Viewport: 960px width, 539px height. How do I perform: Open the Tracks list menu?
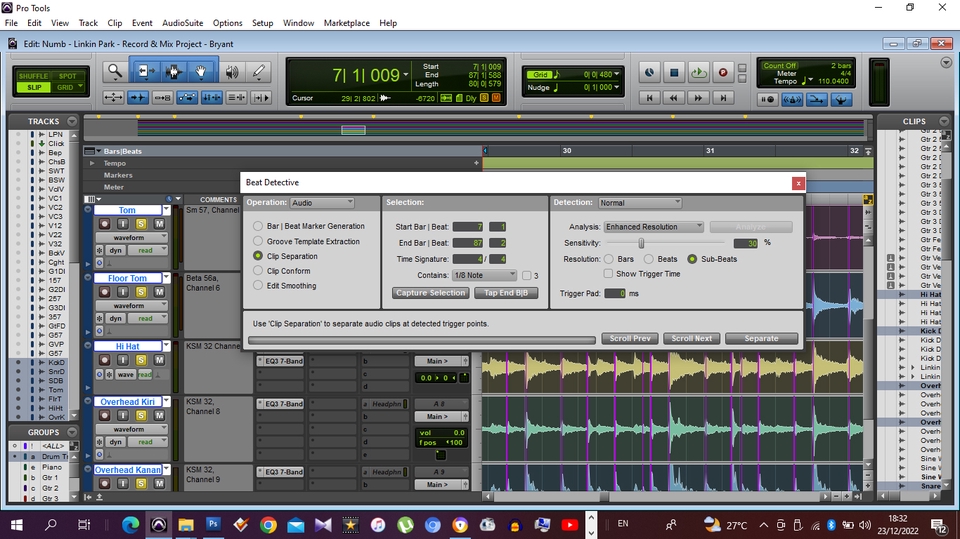pyautogui.click(x=72, y=121)
